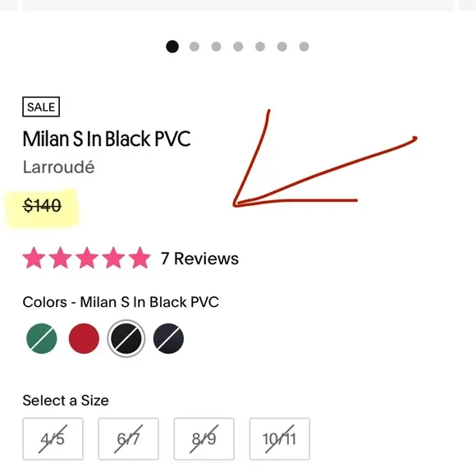Show the fourth carousel image dot

pyautogui.click(x=238, y=47)
